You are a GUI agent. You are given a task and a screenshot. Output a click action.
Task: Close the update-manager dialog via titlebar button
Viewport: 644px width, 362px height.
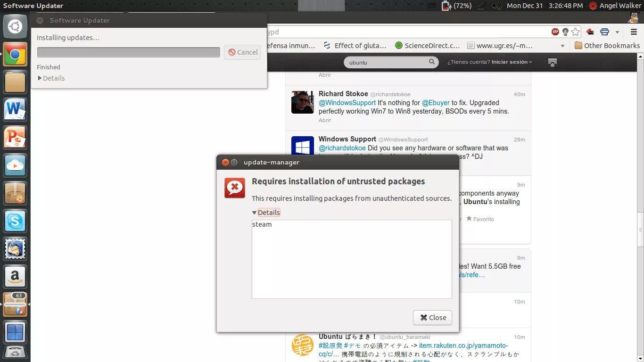pos(225,162)
